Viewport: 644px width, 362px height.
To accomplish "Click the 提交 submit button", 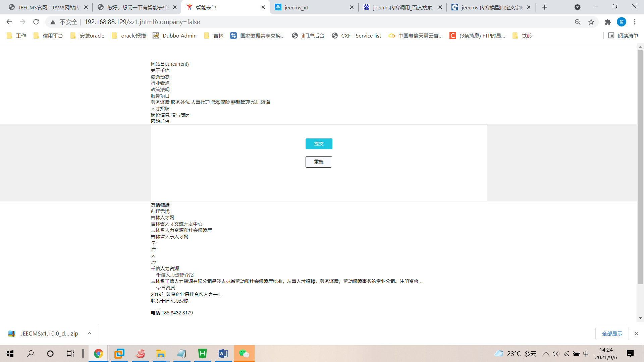I will 319,144.
